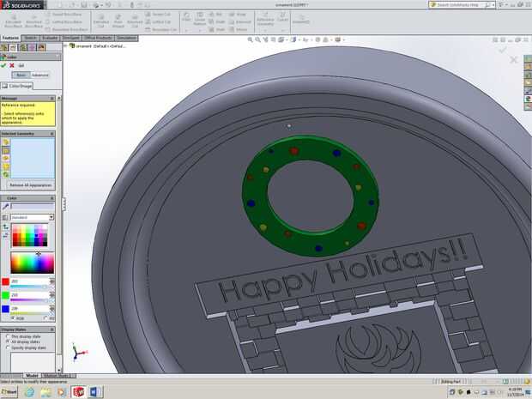
Task: Open the Color/Image tab
Action: [x=17, y=86]
